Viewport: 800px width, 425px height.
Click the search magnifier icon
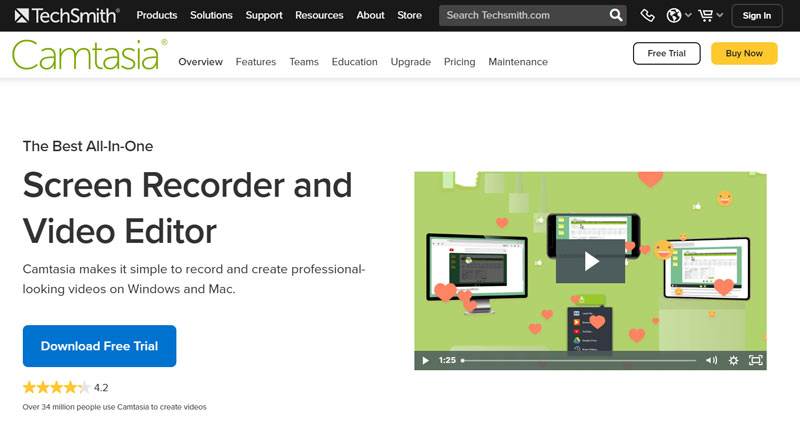pos(616,15)
